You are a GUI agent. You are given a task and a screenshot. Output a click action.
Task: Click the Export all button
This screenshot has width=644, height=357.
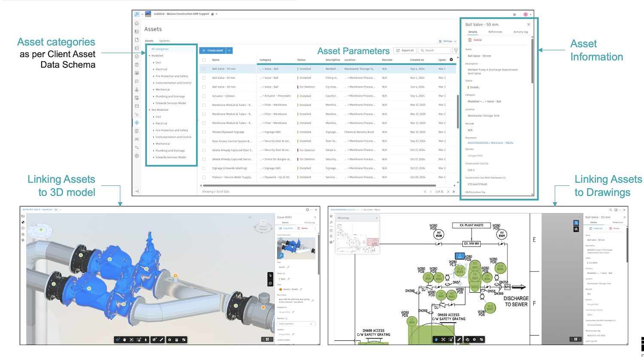pyautogui.click(x=405, y=51)
